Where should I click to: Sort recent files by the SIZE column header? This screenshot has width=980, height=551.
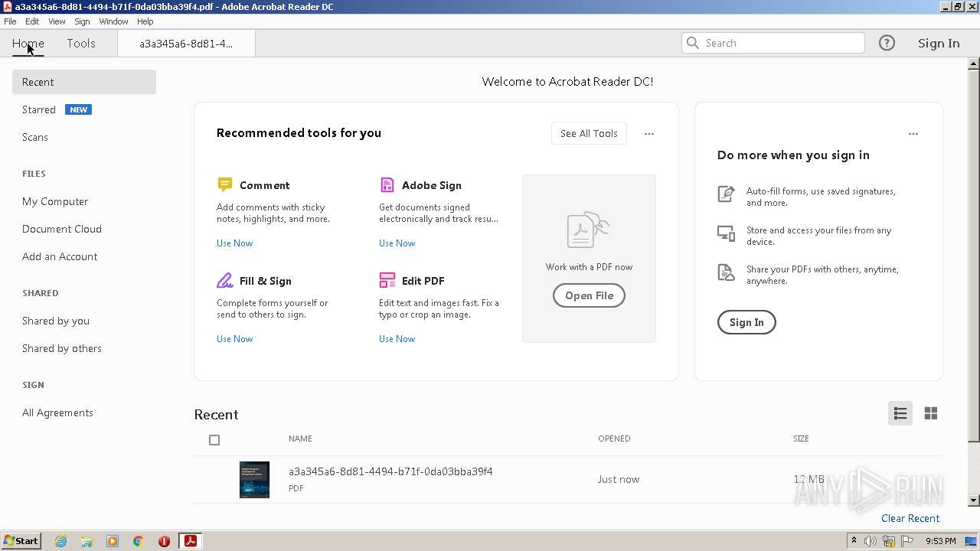pos(801,439)
